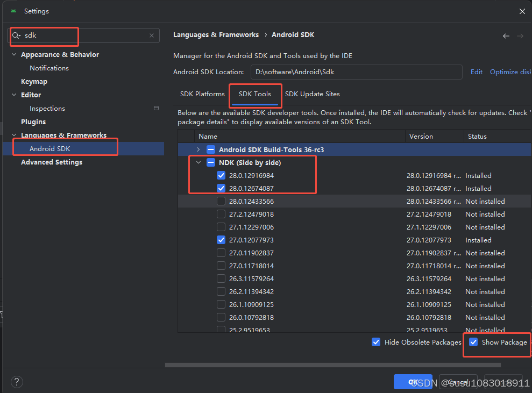Click the Help question mark icon
Screen dimensions: 532x393
click(16, 382)
